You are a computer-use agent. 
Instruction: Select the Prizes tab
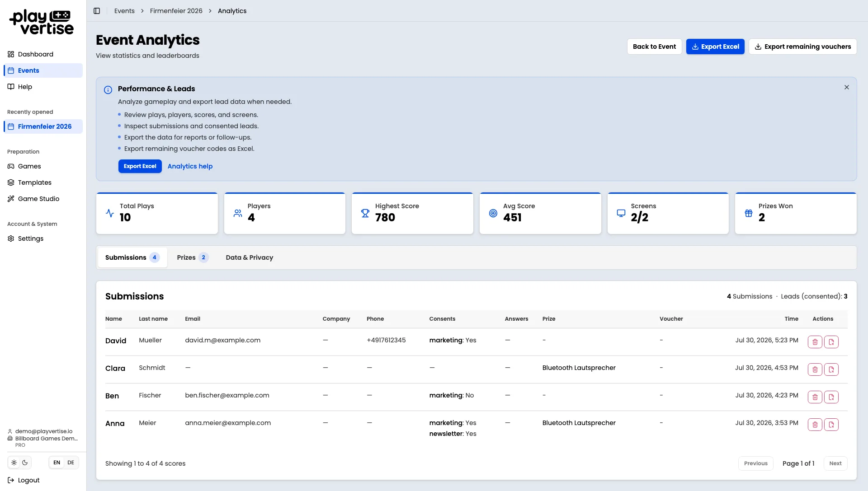pyautogui.click(x=193, y=257)
